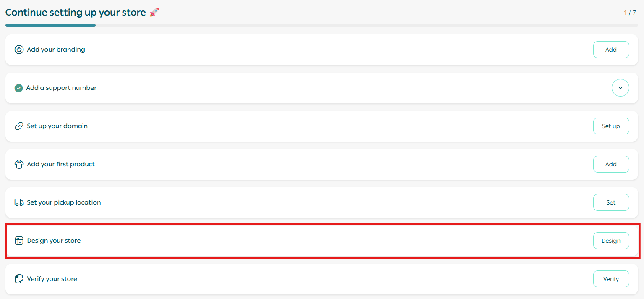Select 'Design your store' label
The width and height of the screenshot is (644, 299).
click(x=54, y=241)
